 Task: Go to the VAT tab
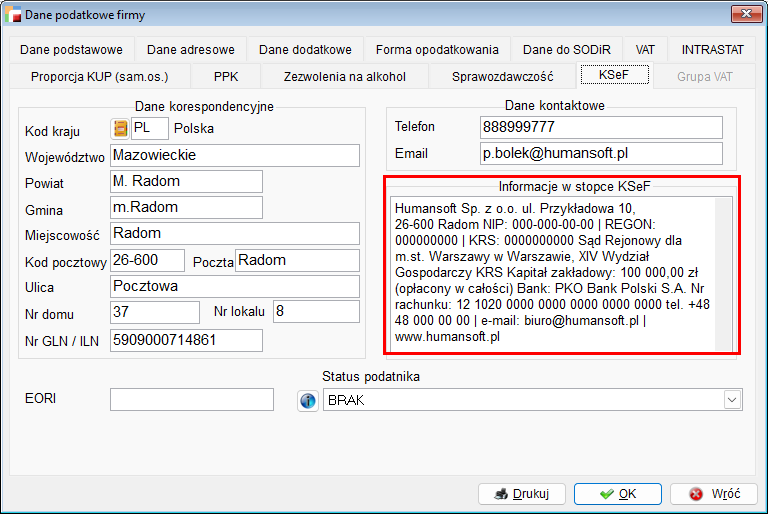(645, 49)
